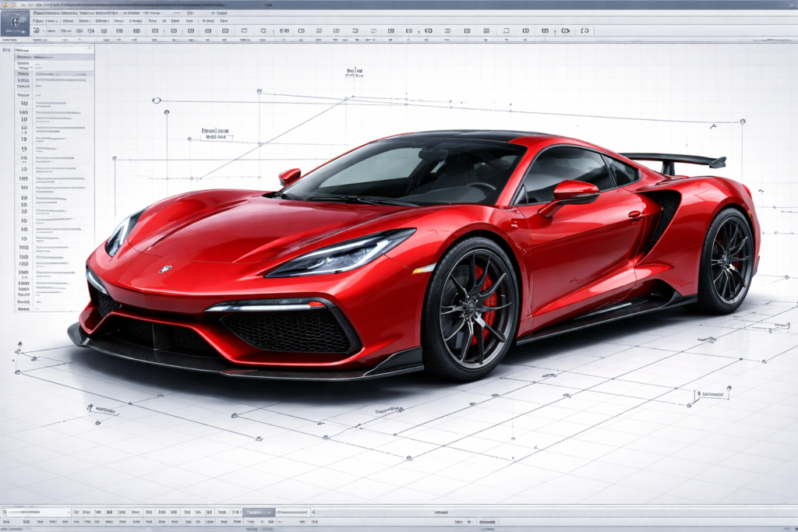Click the window title bar at the top
The image size is (798, 532).
tap(399, 4)
